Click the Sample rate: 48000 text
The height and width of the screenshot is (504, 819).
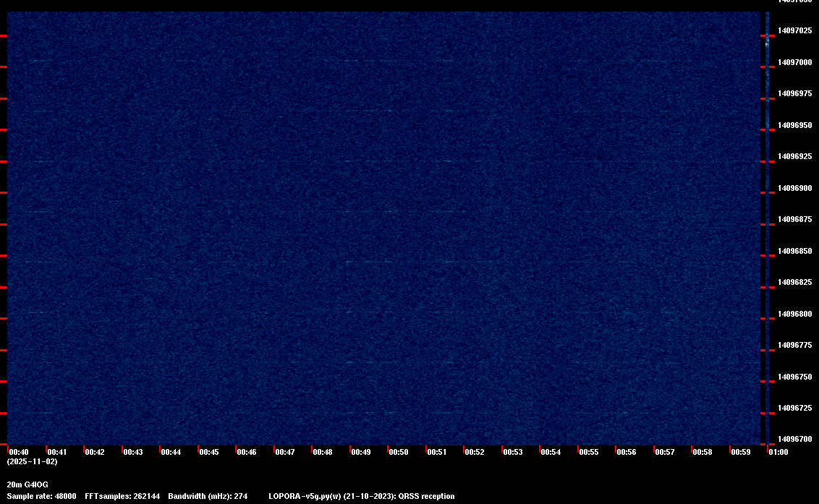pos(42,496)
